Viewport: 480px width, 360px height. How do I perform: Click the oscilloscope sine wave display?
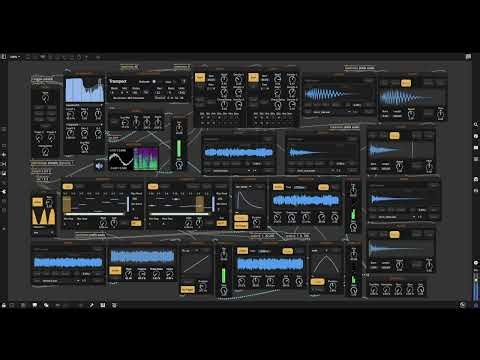121,159
